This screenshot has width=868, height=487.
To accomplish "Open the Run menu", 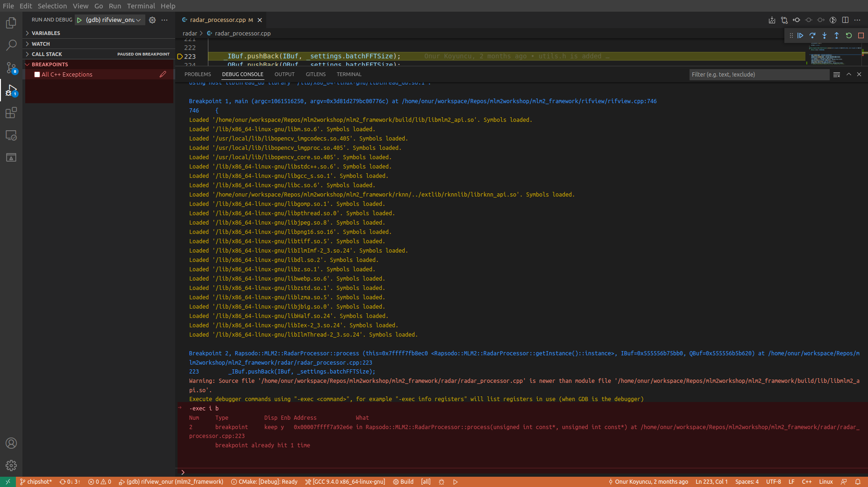I will point(114,6).
